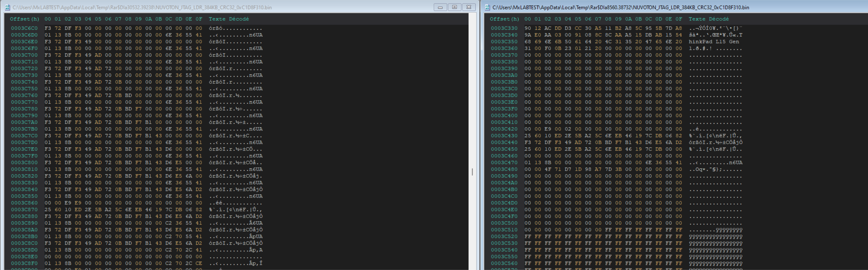
Task: Click offset 0003C6E0 in the left window
Action: point(24,42)
